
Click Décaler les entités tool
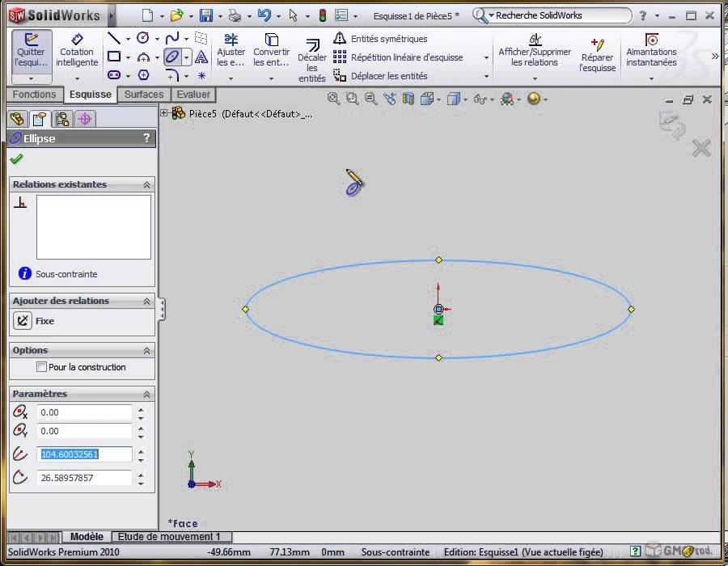click(x=312, y=61)
